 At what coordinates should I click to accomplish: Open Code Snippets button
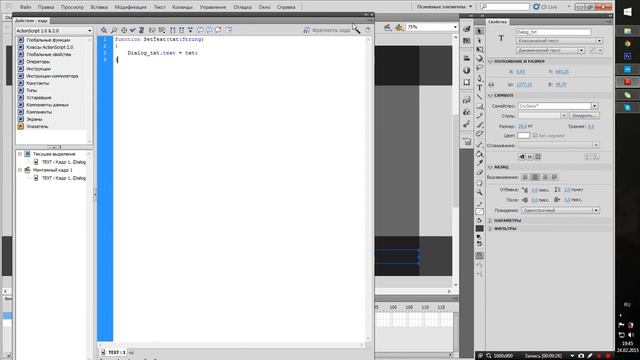click(x=327, y=30)
